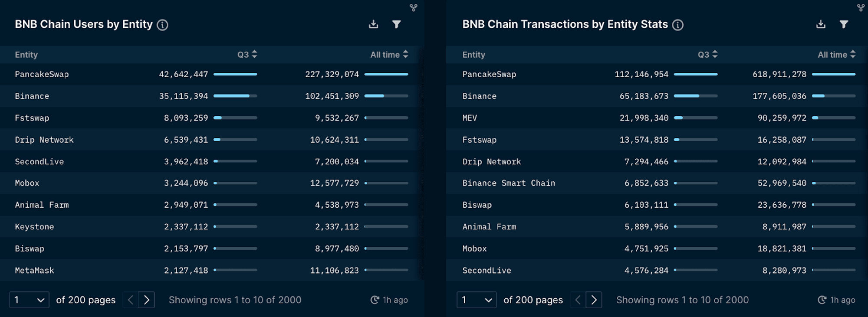Refresh icon next to 1h ago in Users panel
This screenshot has width=868, height=317.
375,300
